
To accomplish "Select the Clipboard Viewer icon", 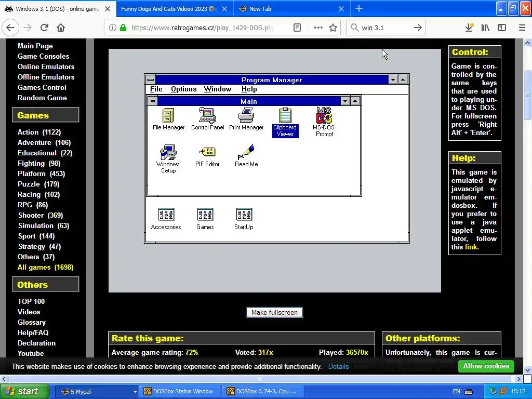I will point(285,123).
